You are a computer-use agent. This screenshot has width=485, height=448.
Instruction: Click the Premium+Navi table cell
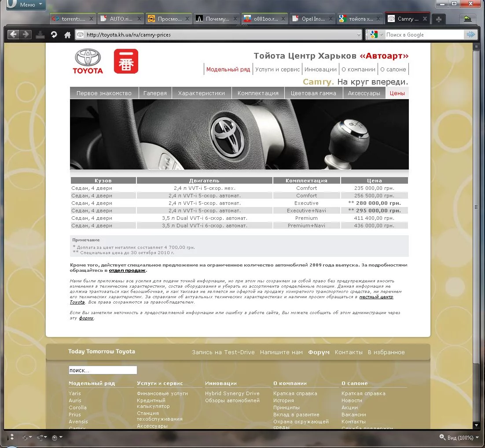[x=306, y=226]
